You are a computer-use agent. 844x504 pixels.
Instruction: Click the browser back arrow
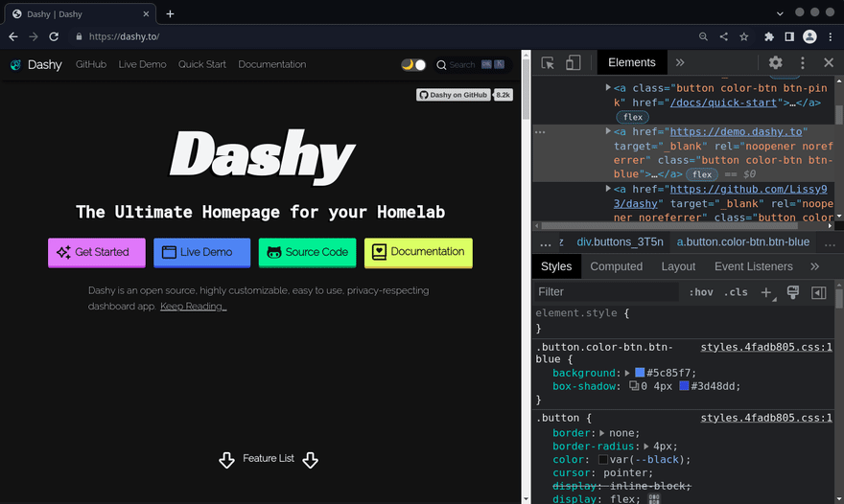[x=12, y=36]
